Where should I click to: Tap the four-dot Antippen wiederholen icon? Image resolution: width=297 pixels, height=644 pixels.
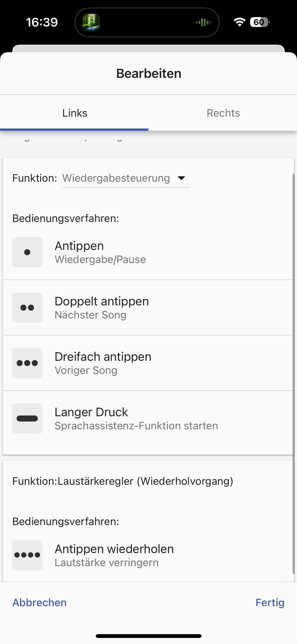(x=27, y=555)
